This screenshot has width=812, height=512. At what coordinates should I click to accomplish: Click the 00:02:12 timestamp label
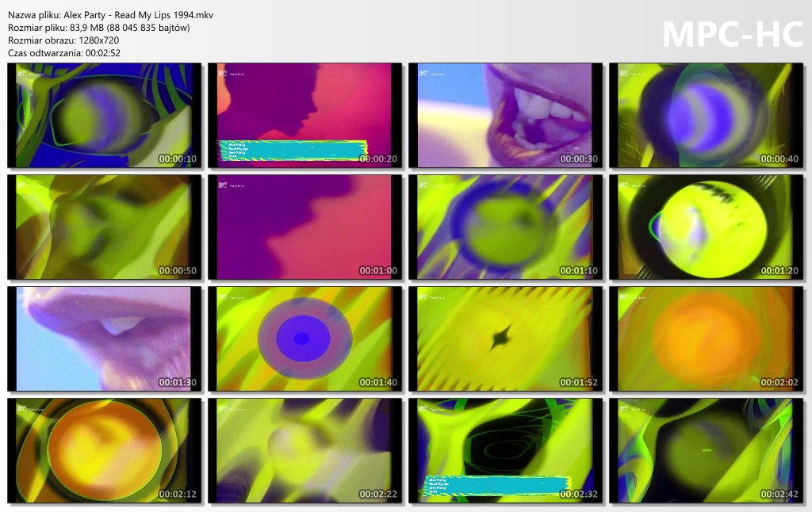coord(178,495)
